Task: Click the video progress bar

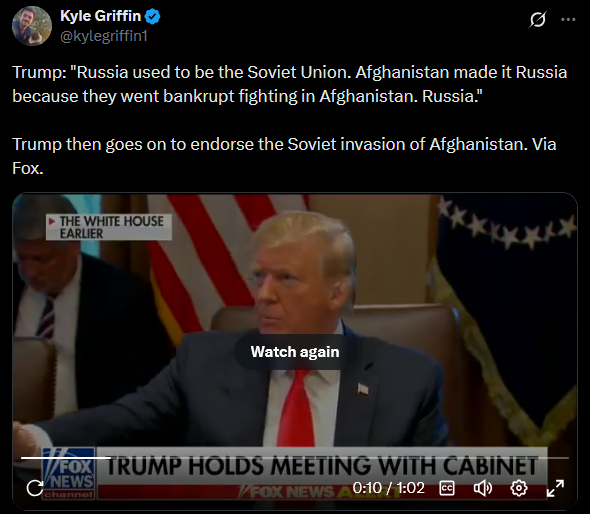Action: click(x=295, y=458)
